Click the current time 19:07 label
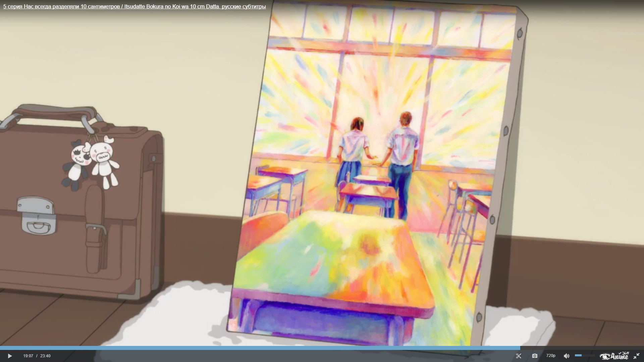 (28, 356)
